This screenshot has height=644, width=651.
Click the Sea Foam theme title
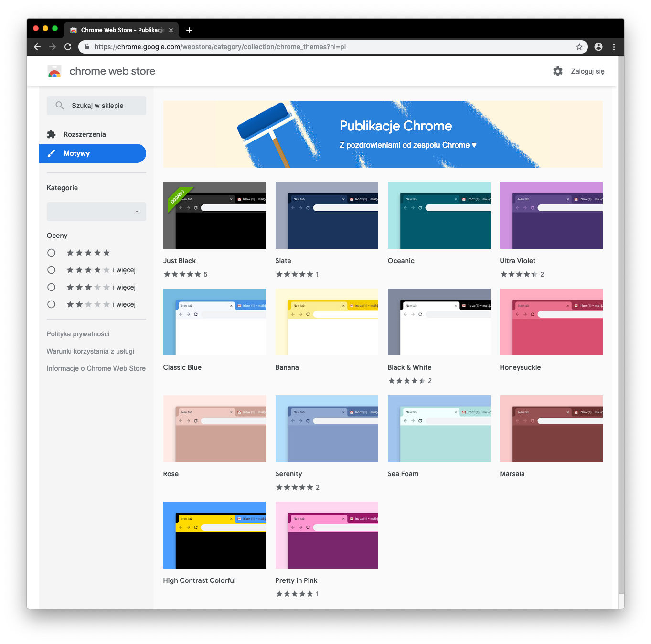click(x=403, y=474)
